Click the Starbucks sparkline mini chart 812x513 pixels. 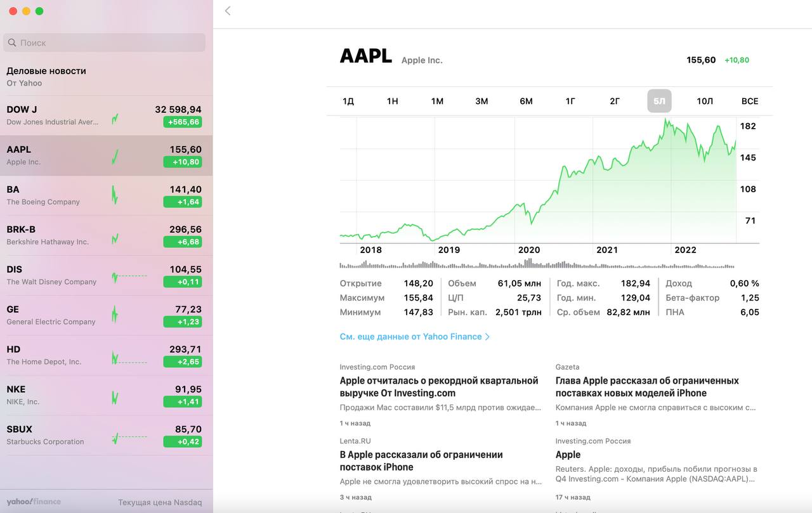tap(129, 437)
